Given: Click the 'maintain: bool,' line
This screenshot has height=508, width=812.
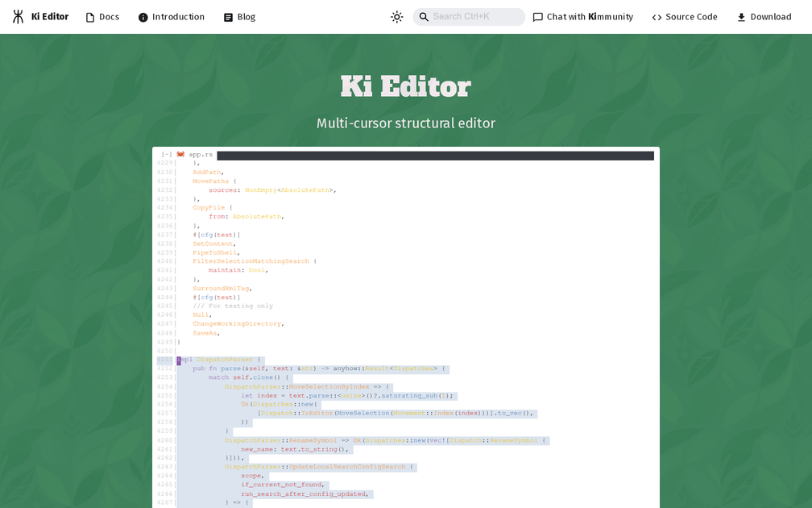Looking at the screenshot, I should [x=238, y=270].
